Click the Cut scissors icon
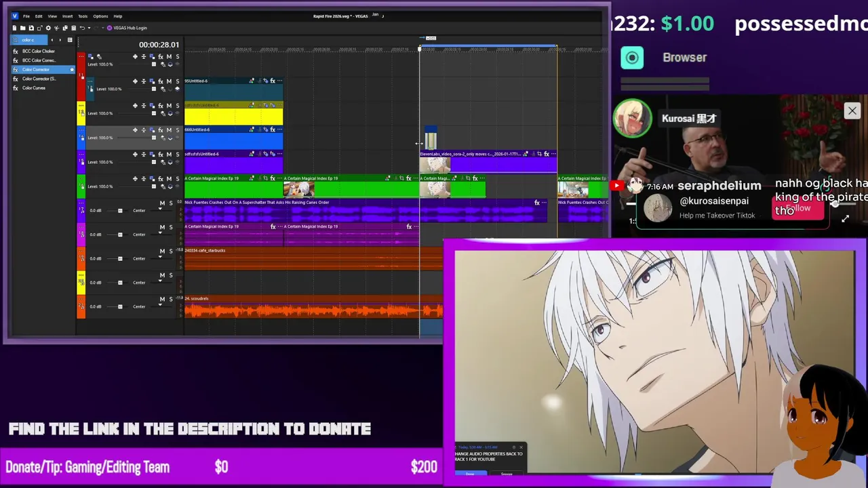The height and width of the screenshot is (488, 868). point(57,28)
